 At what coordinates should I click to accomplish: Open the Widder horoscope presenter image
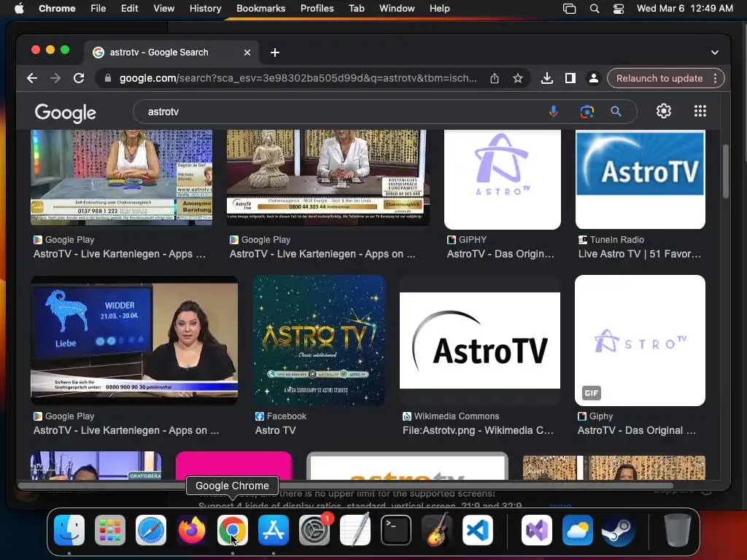coord(134,340)
